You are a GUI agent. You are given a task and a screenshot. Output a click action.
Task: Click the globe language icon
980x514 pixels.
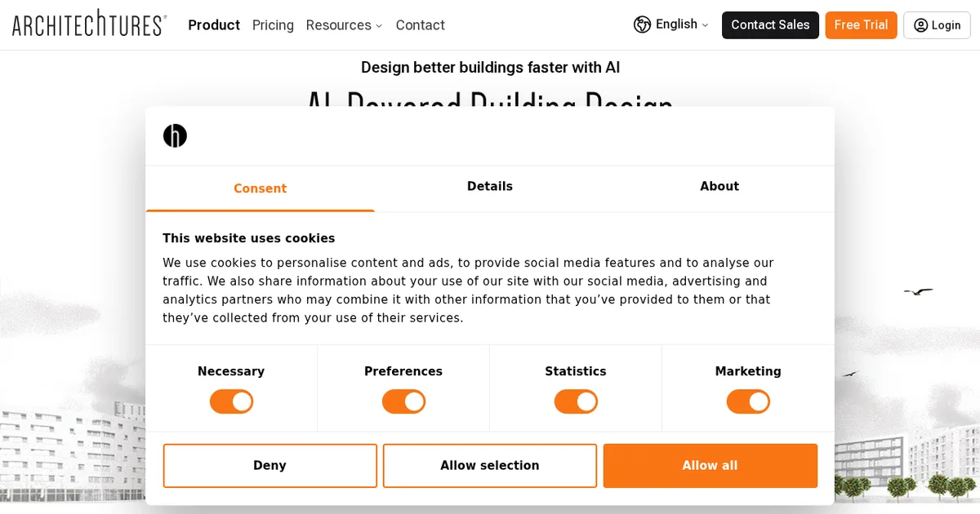coord(642,24)
